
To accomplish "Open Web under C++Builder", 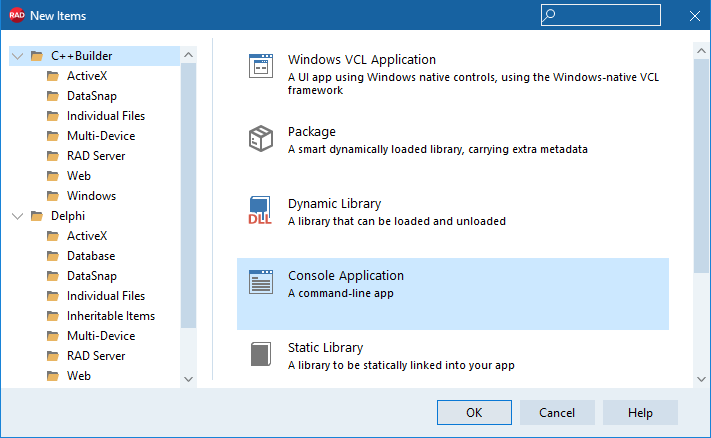I will click(79, 175).
